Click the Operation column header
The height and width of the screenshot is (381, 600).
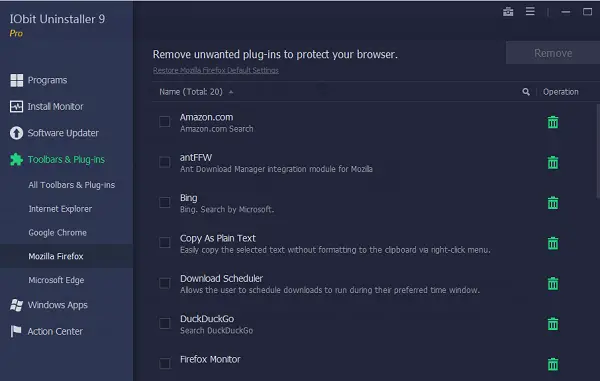click(x=561, y=92)
